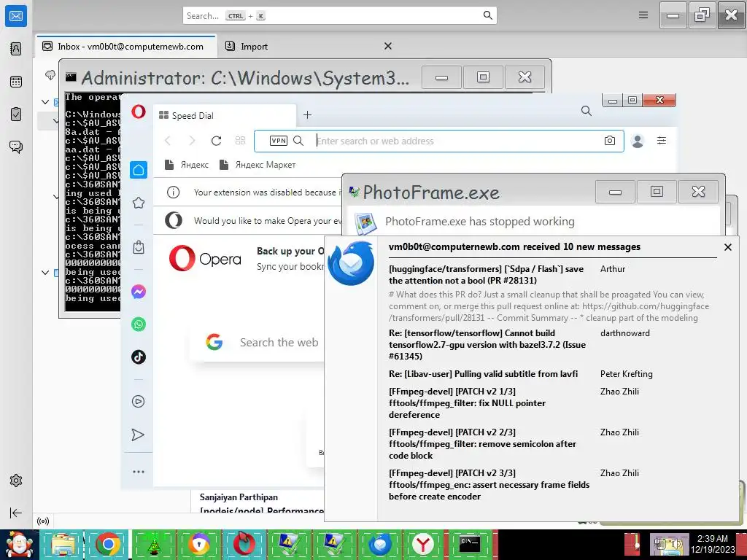This screenshot has width=747, height=560.
Task: Switch to Inbox vm0b0t@computernewb.com tab
Action: (x=126, y=46)
